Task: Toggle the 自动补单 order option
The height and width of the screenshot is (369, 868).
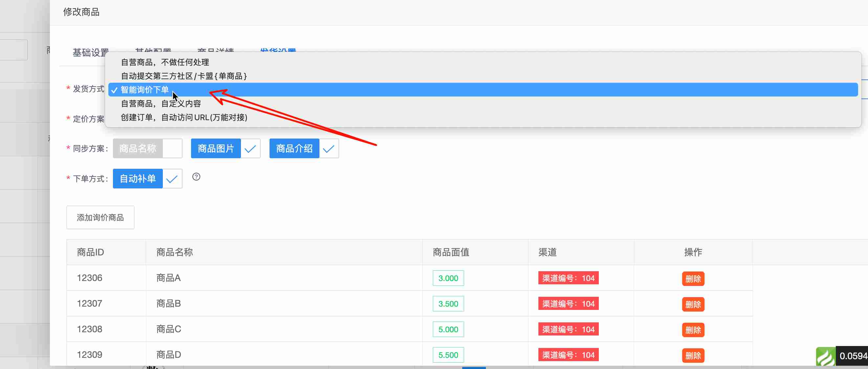Action: 147,179
